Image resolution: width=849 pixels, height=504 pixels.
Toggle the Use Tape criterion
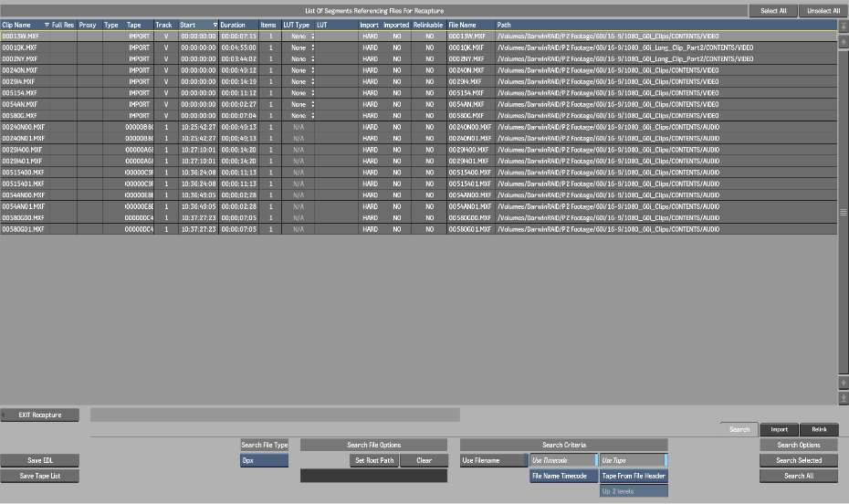tap(634, 461)
